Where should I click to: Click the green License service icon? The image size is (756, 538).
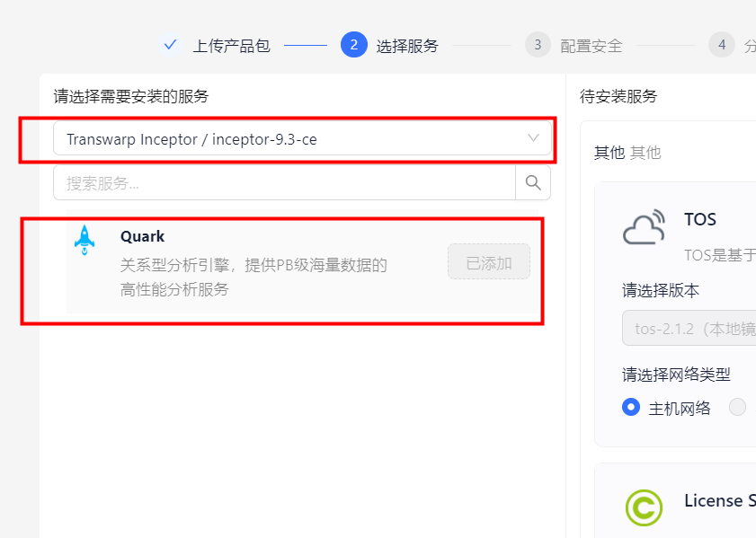644,507
